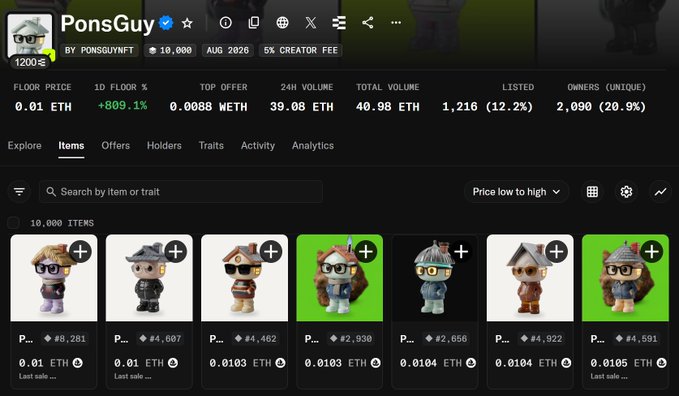The image size is (679, 396).
Task: Click the PonsGuy collection title
Action: 107,23
